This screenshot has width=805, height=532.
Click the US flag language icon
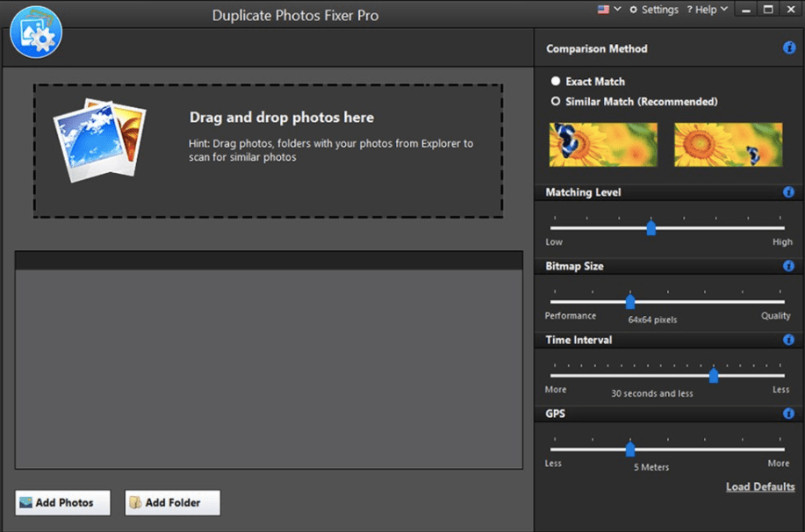[603, 10]
